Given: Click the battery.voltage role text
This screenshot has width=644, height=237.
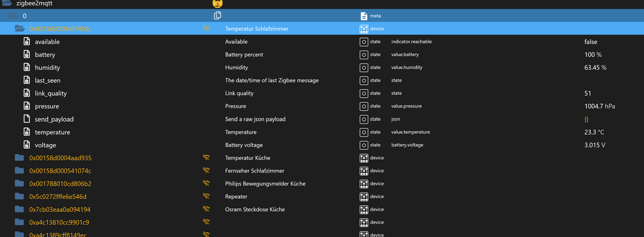Looking at the screenshot, I should click(408, 145).
